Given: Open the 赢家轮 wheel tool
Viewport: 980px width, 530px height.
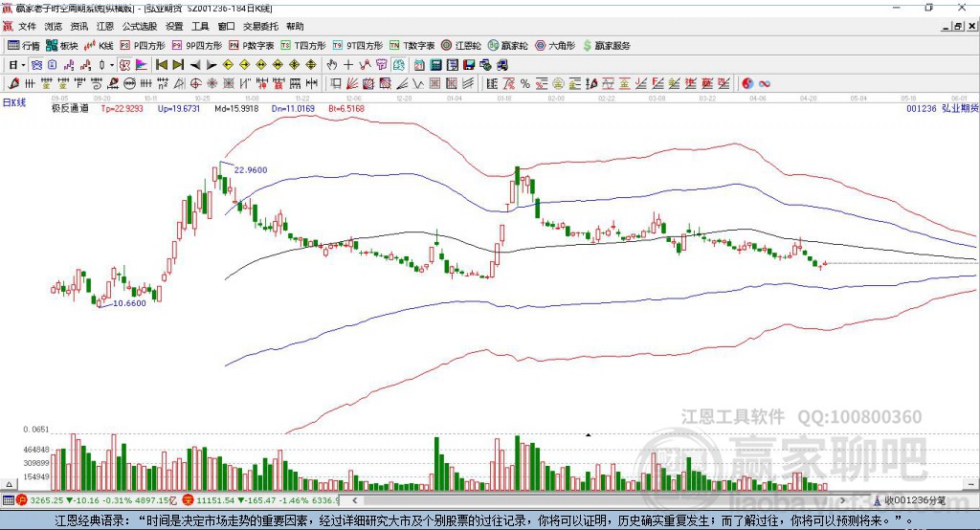Looking at the screenshot, I should point(508,46).
